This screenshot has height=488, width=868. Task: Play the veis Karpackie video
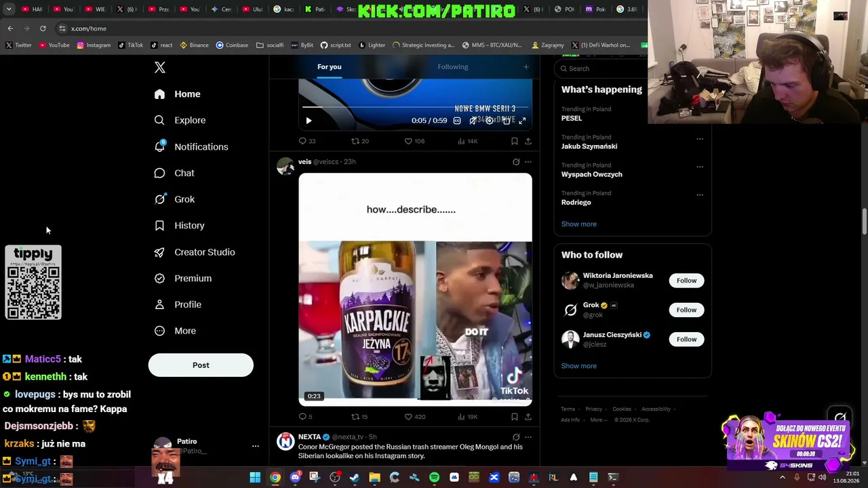[x=415, y=289]
